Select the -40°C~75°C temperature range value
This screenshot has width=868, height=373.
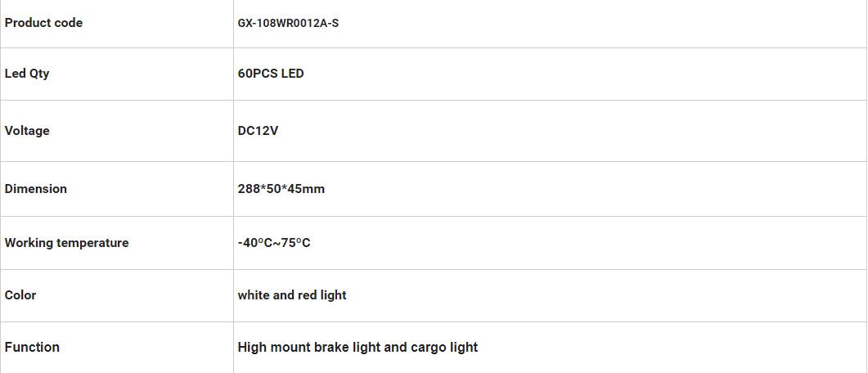[x=274, y=243]
